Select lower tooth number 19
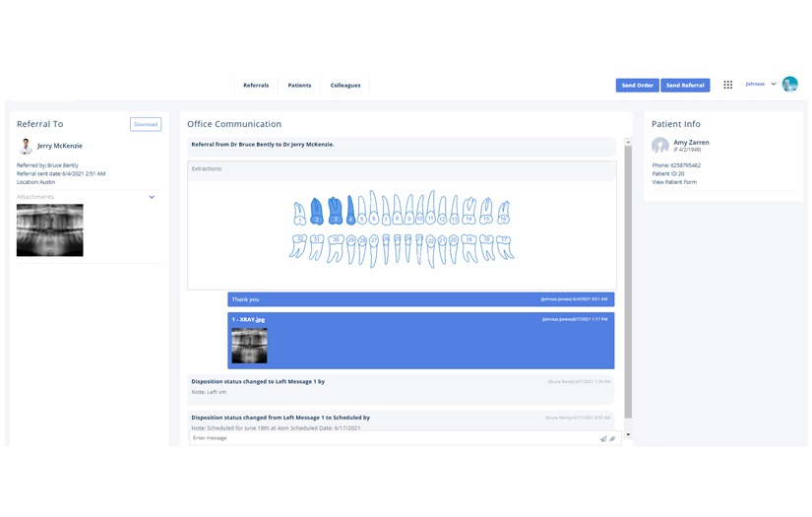 coord(469,249)
